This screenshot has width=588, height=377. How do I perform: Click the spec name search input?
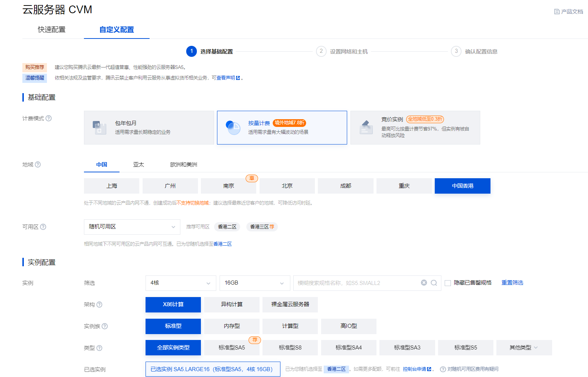click(x=357, y=283)
